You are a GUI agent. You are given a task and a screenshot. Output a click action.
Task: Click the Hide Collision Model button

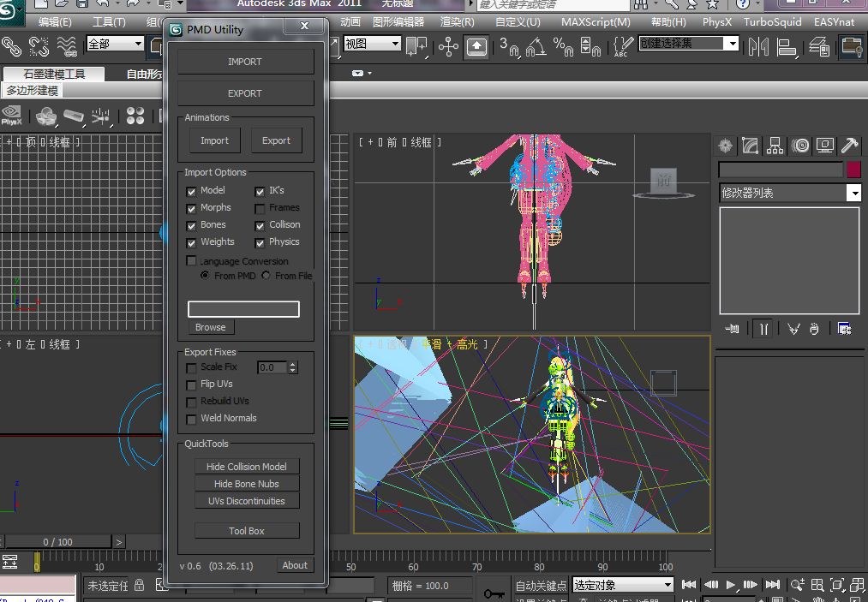[x=247, y=467]
